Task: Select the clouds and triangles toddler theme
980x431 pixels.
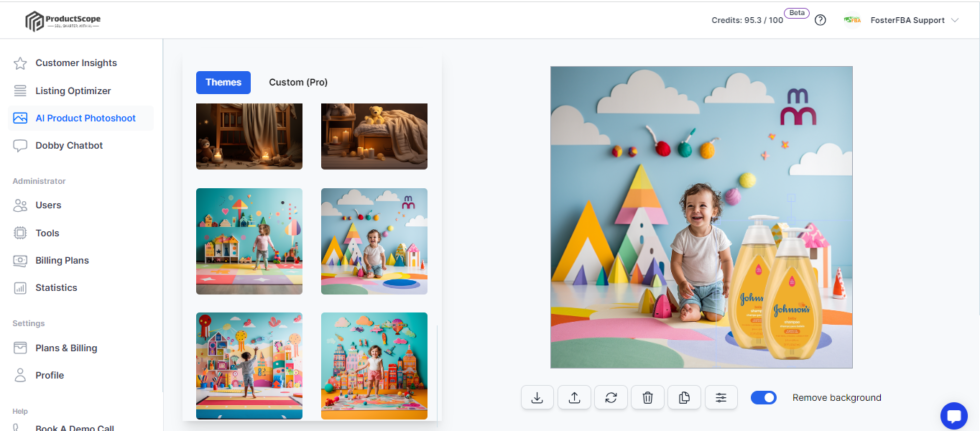Action: pyautogui.click(x=374, y=241)
